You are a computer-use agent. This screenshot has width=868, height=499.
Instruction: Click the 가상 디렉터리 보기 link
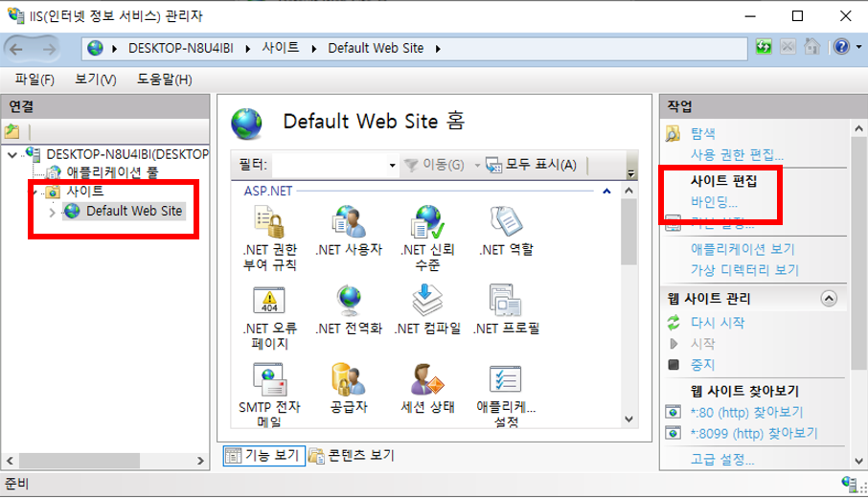(744, 270)
